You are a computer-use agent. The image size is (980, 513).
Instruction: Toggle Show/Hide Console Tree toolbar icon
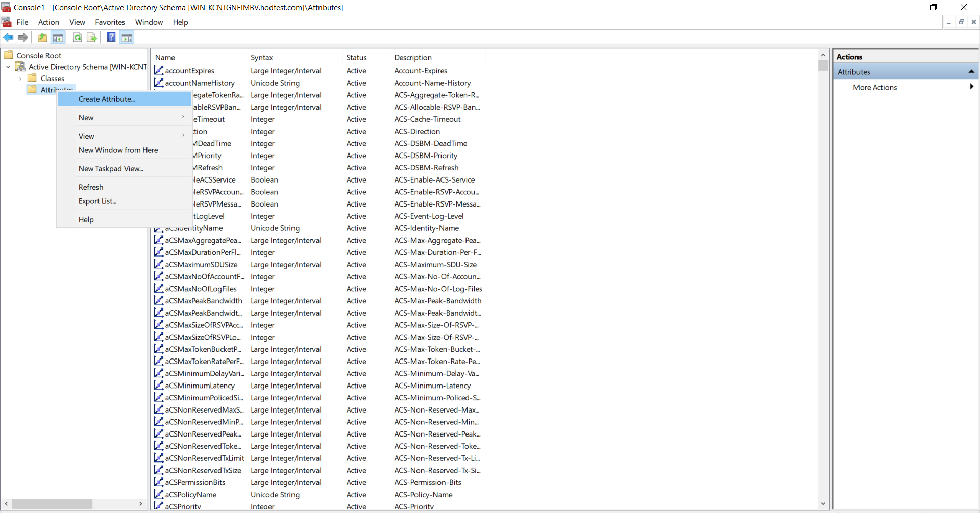[x=58, y=37]
